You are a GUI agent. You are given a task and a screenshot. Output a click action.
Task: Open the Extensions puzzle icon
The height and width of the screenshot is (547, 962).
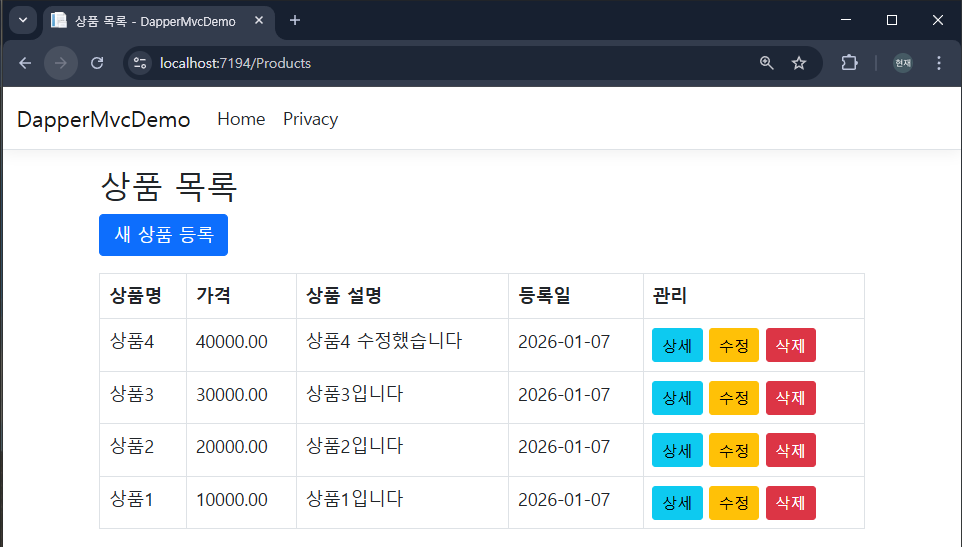(x=849, y=63)
